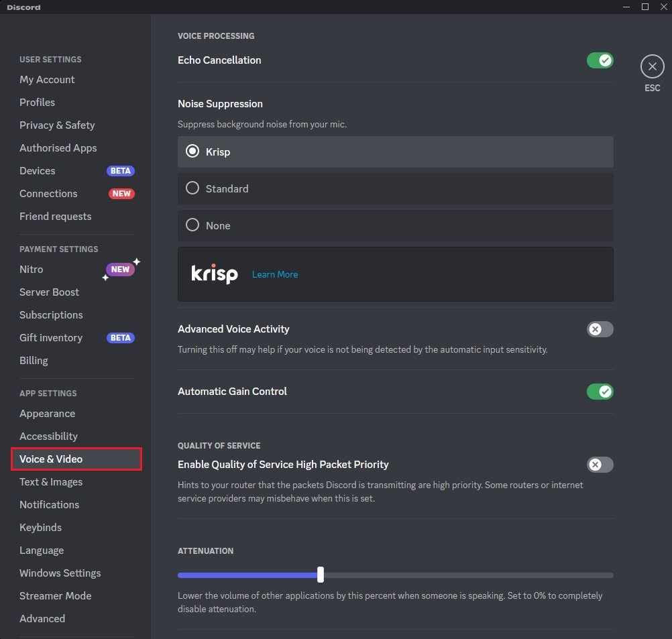
Task: Open the Keybinds settings page
Action: (40, 528)
